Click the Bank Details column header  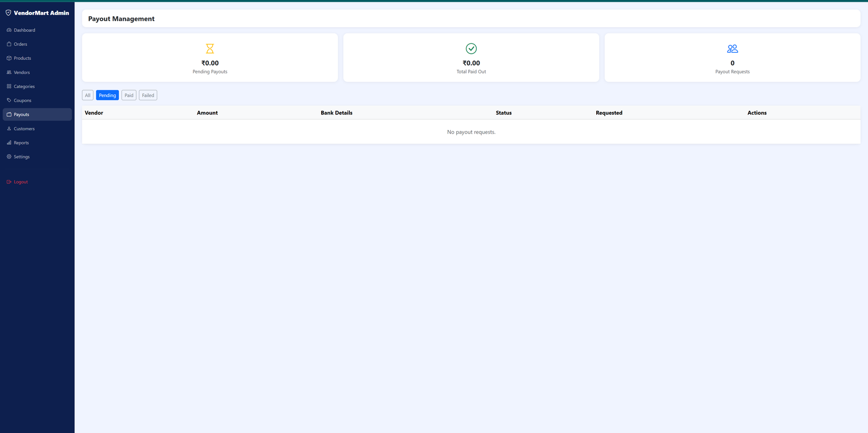(x=336, y=113)
